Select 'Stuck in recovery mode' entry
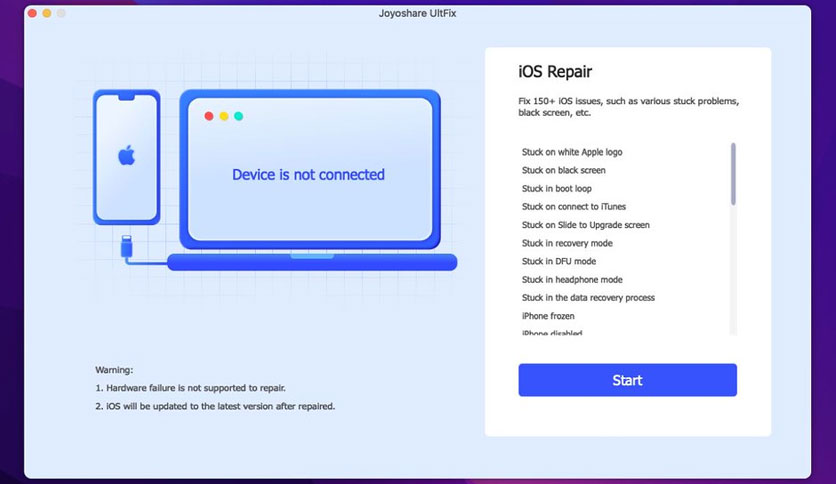The width and height of the screenshot is (836, 484). coord(567,243)
